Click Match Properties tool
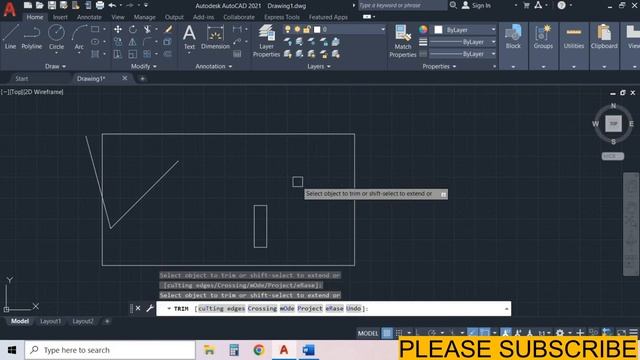 [x=402, y=40]
